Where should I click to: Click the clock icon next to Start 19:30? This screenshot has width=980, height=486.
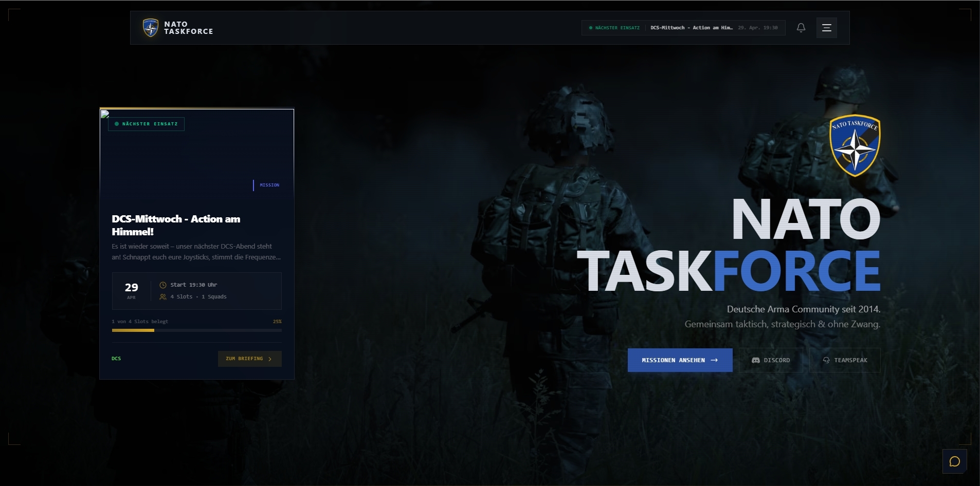coord(162,284)
